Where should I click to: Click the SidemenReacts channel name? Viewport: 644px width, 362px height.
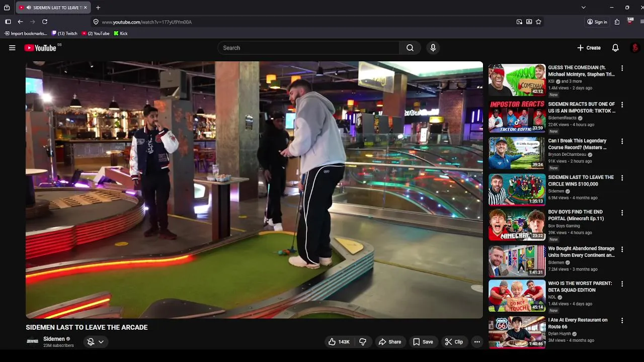click(x=562, y=118)
